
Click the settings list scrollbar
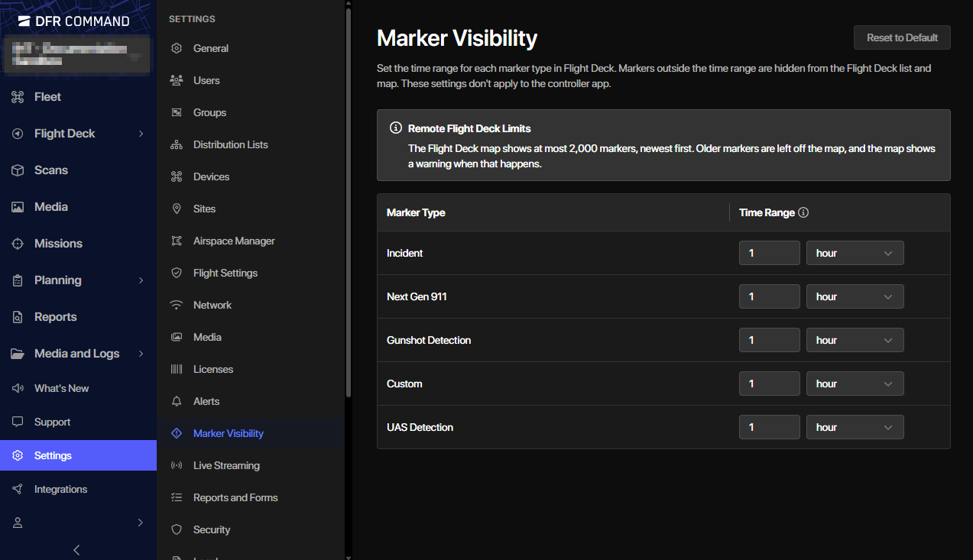point(349,202)
